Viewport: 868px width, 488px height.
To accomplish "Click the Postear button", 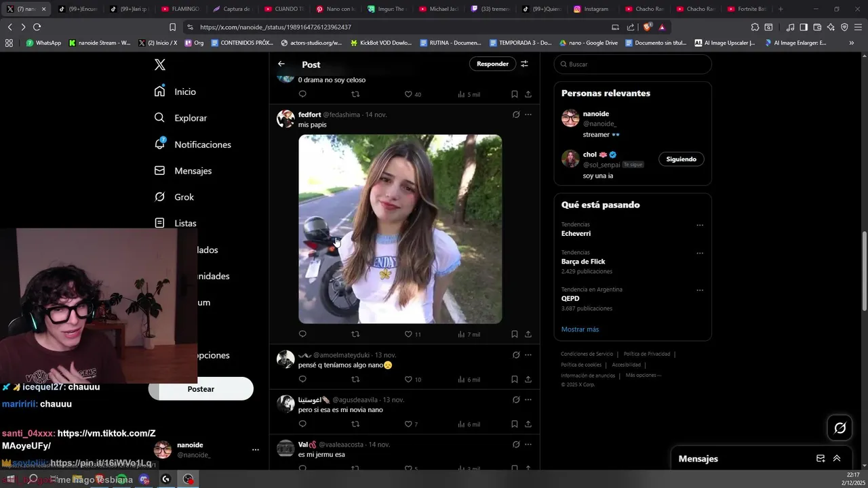I will click(x=201, y=389).
